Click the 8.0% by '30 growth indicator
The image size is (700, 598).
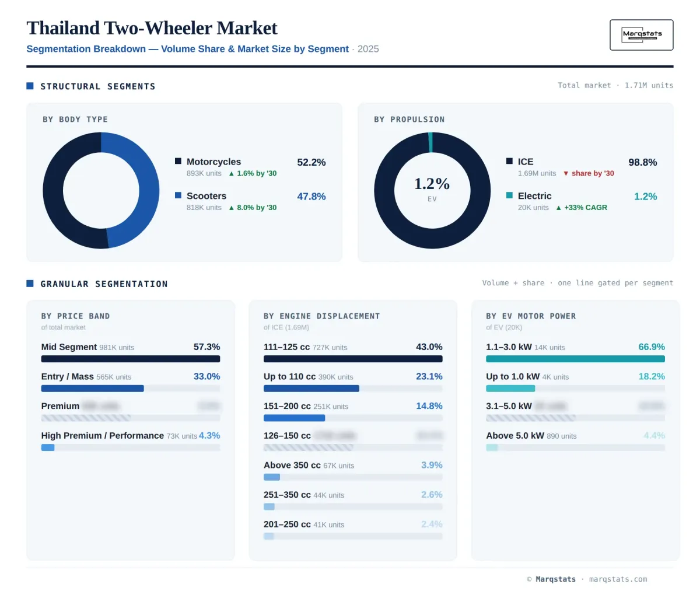click(253, 208)
